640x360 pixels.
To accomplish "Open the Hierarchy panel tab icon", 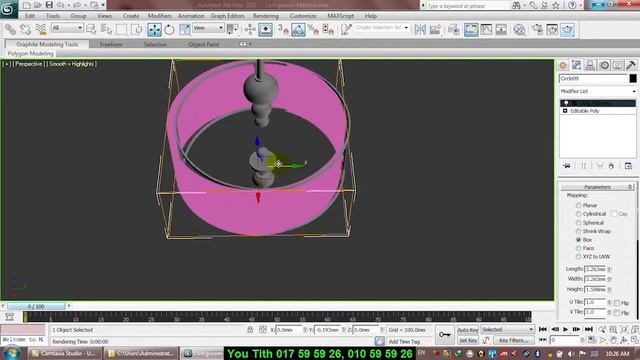I will 590,65.
